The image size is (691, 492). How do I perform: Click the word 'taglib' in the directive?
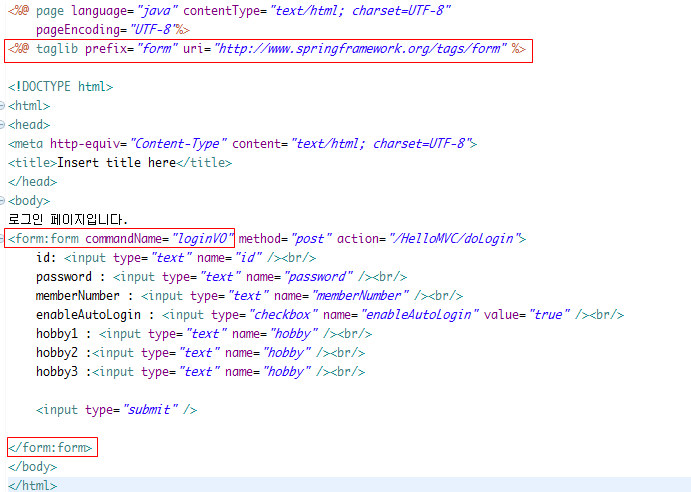click(x=57, y=48)
